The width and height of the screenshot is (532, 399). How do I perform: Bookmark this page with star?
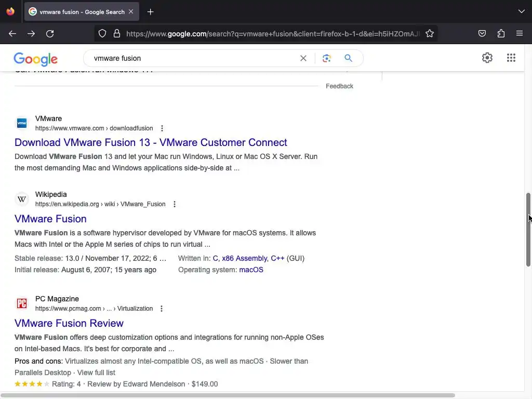430,34
